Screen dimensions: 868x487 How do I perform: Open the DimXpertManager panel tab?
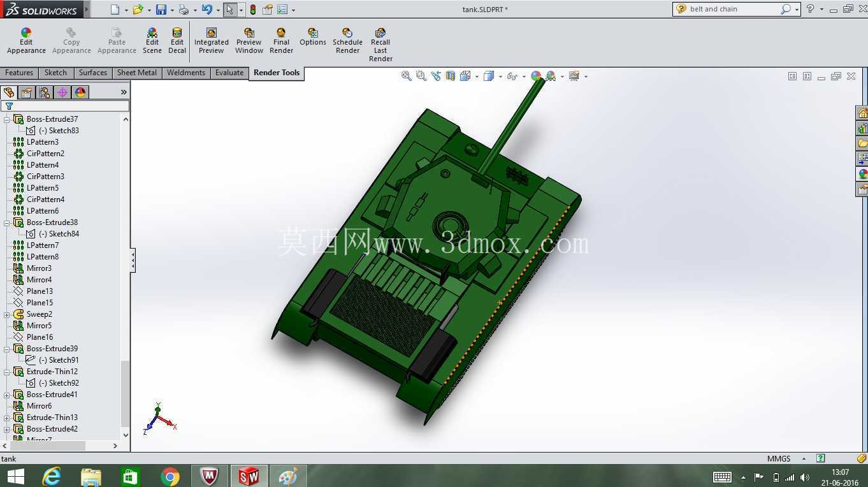tap(62, 92)
